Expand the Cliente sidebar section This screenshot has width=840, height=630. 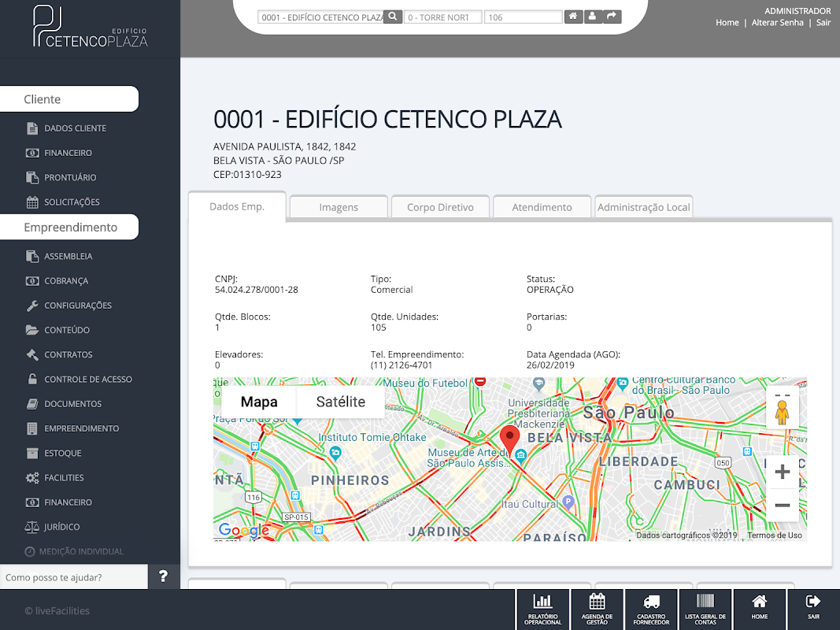pyautogui.click(x=69, y=99)
